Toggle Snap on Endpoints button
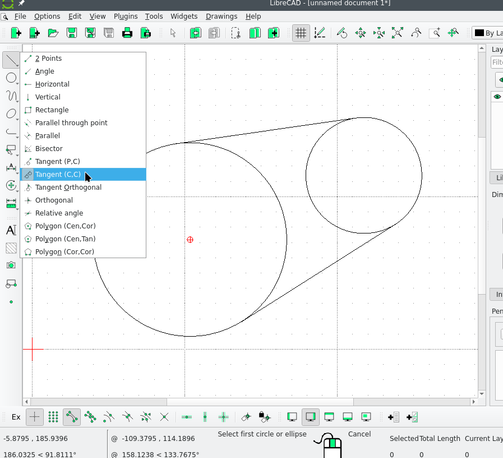 click(x=72, y=417)
